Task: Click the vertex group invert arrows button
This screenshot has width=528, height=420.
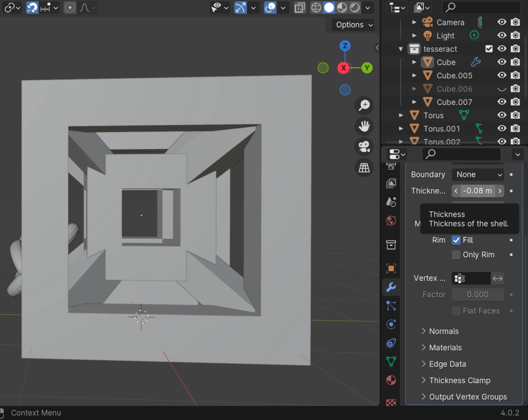Action: (497, 278)
